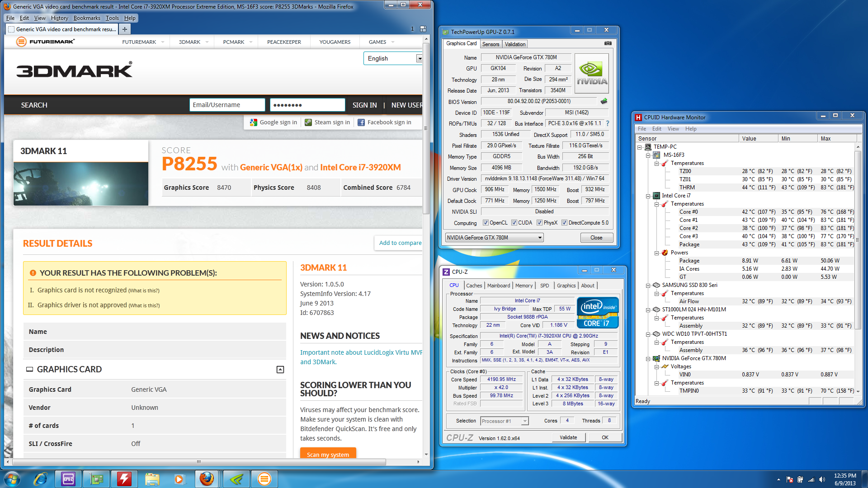868x488 pixels.
Task: Open a new Firefox tab with plus button
Action: 124,29
